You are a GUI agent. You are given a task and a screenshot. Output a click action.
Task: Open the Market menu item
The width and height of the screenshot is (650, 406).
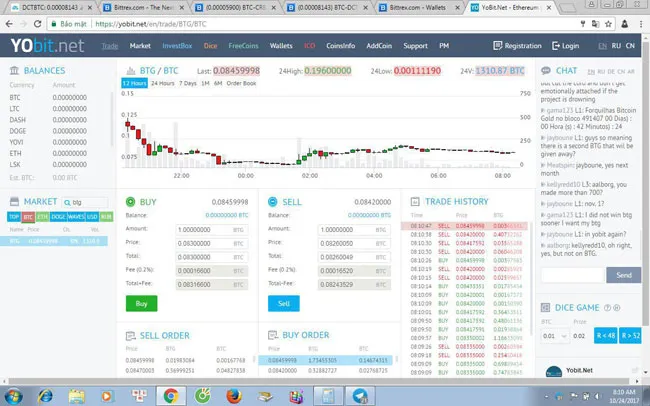pos(140,46)
